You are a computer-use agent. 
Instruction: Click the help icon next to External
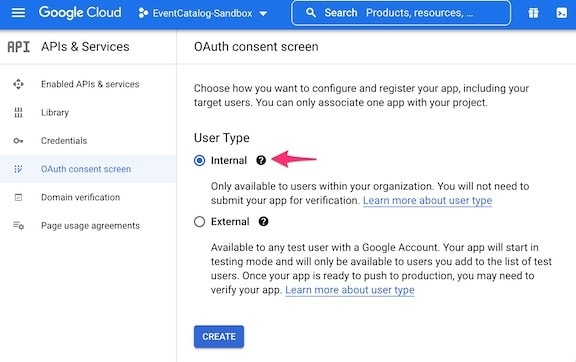263,222
